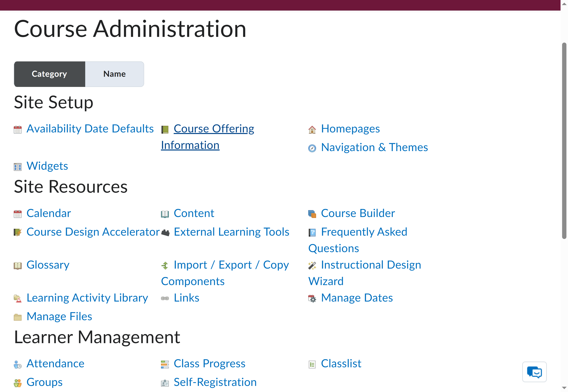Viewport: 568px width, 392px height.
Task: Click the Glossary book icon
Action: pos(17,265)
